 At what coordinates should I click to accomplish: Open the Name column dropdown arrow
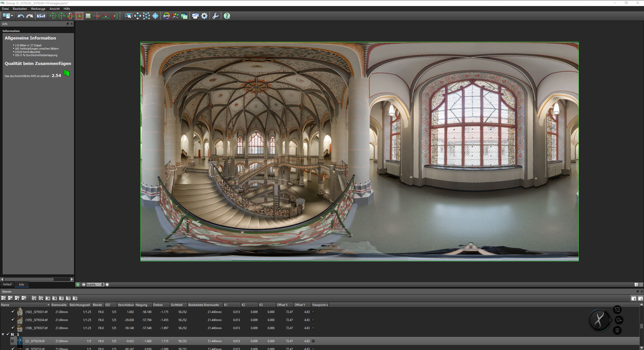point(49,305)
